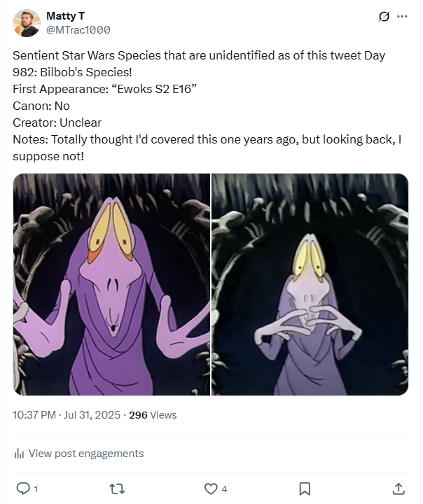This screenshot has width=423, height=504.
Task: Visit the @MTrac1000 handle
Action: click(78, 29)
